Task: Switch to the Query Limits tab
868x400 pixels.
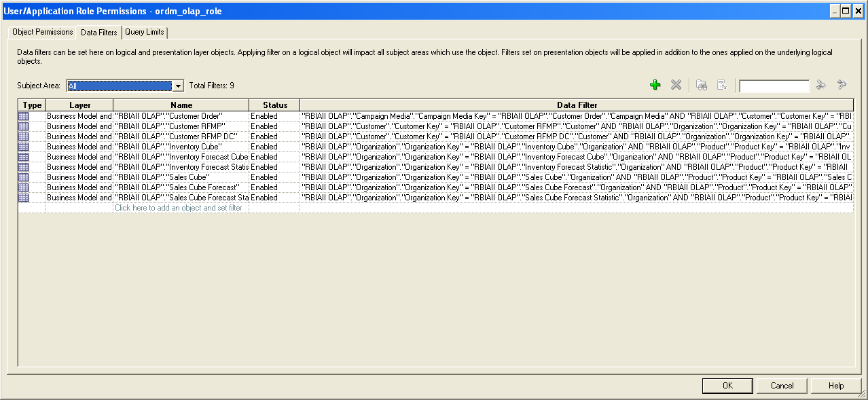Action: 144,32
